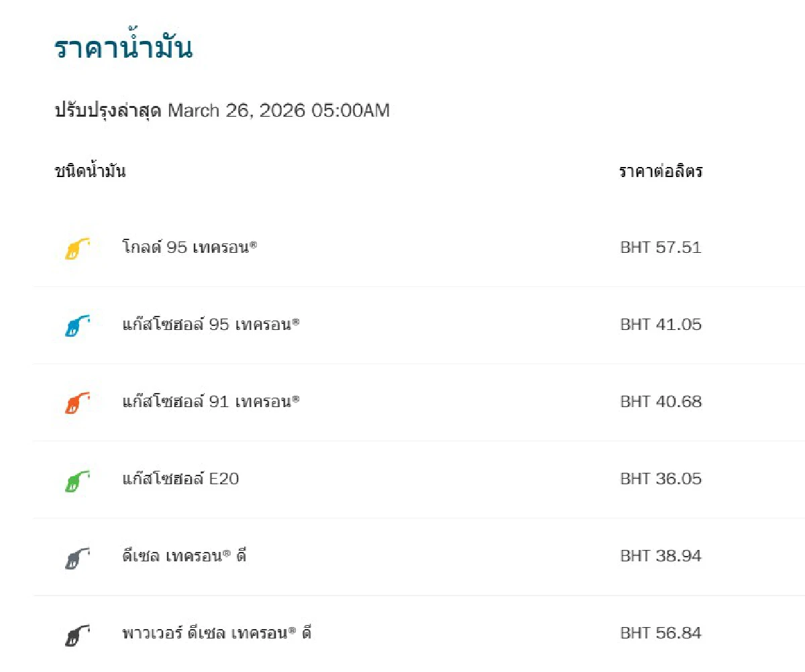Select the ดีเซล เทครอน ดี label

coord(184,556)
